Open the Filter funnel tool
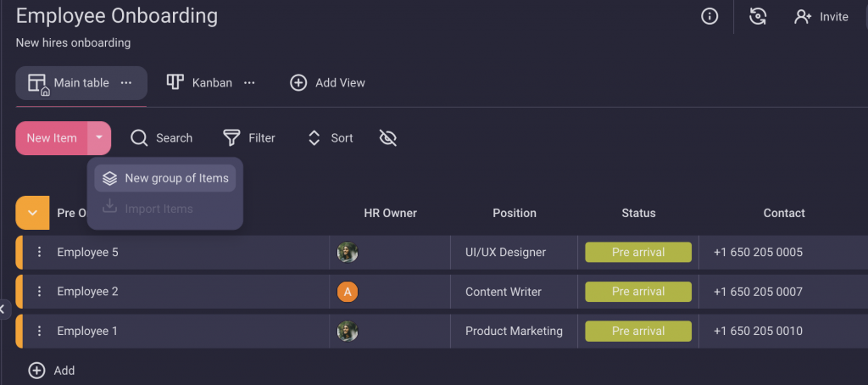This screenshot has width=868, height=385. (231, 137)
